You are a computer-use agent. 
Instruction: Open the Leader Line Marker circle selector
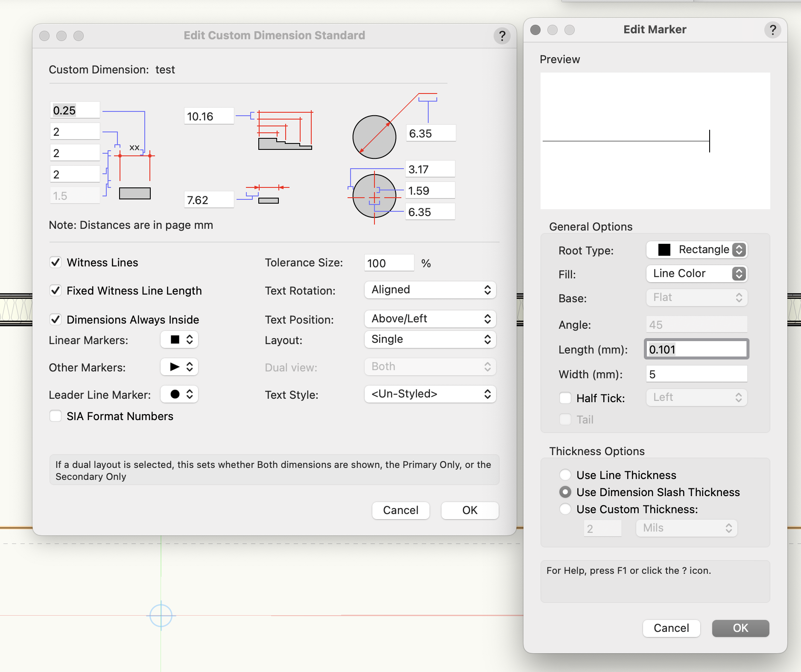coord(179,394)
